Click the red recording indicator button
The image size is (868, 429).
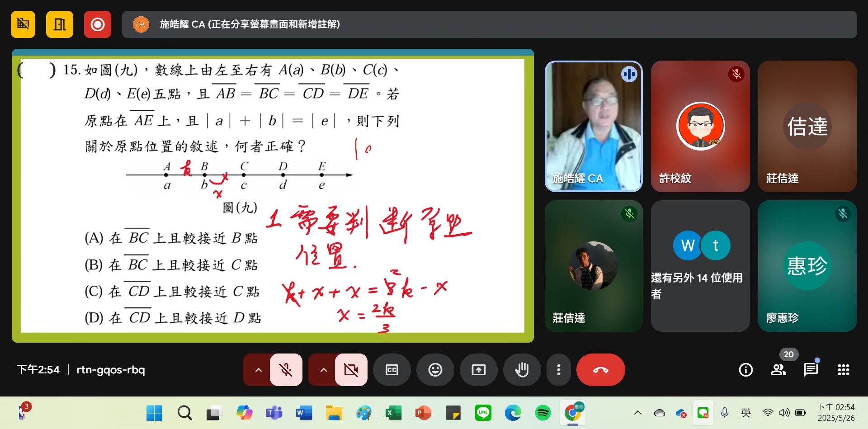point(97,24)
